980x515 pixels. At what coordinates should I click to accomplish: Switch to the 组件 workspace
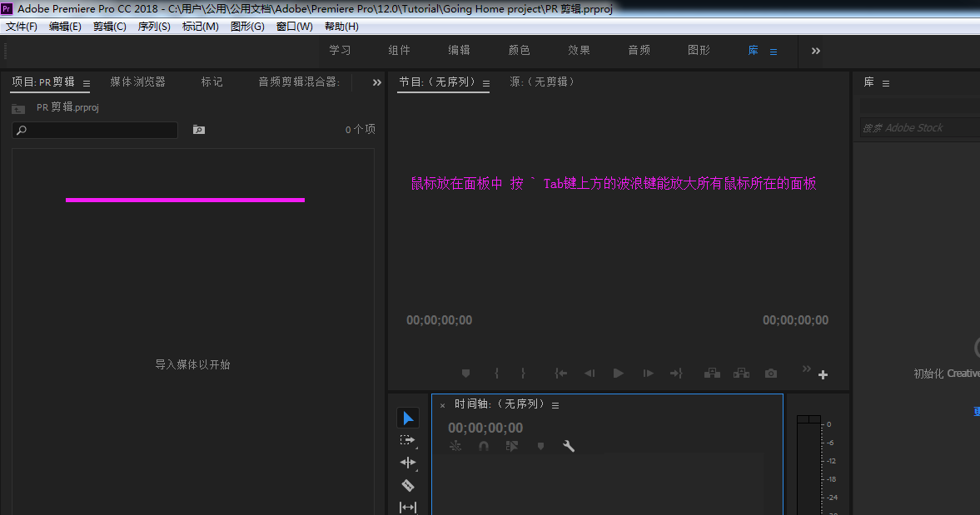coord(400,51)
